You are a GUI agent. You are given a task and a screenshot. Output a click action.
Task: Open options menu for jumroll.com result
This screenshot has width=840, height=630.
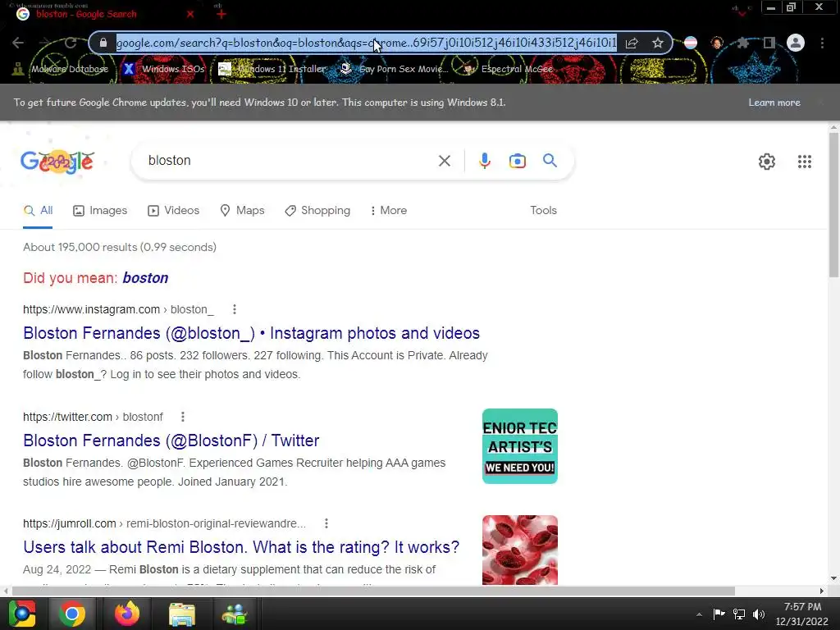pos(326,523)
